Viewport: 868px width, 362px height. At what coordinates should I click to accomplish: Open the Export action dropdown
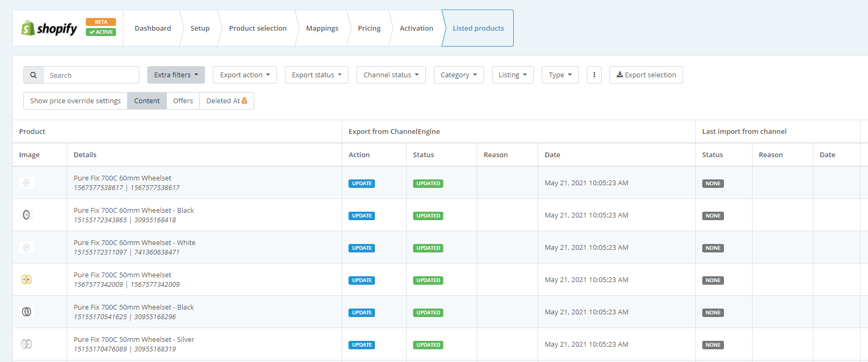(x=245, y=75)
